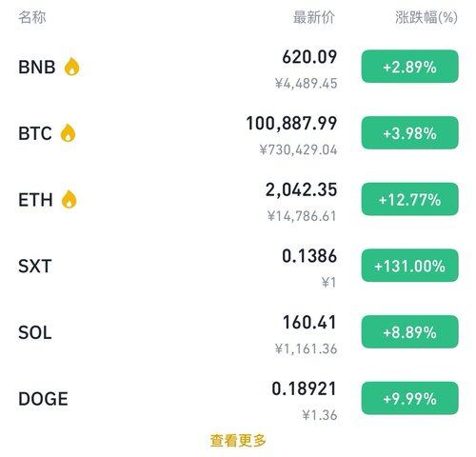Open 查看更多 link

click(x=238, y=441)
